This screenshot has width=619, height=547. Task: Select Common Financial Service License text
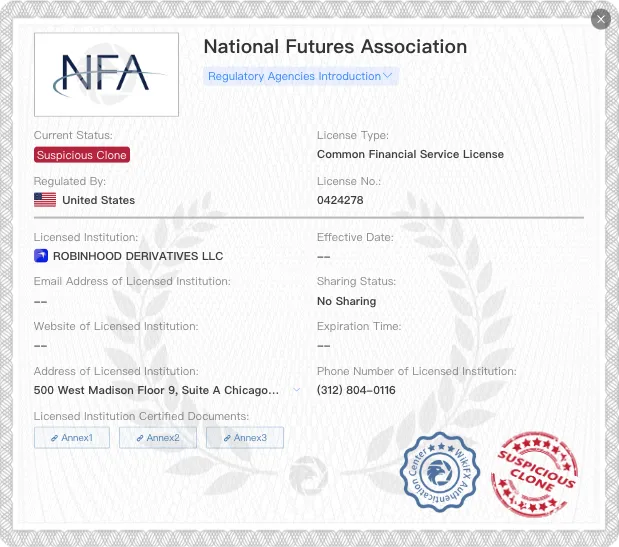(x=410, y=154)
